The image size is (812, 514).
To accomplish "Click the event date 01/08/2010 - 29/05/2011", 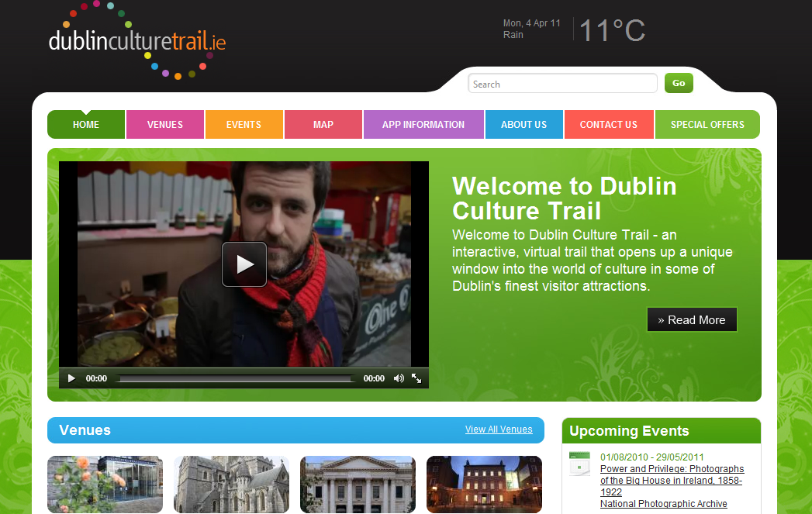I will point(652,457).
